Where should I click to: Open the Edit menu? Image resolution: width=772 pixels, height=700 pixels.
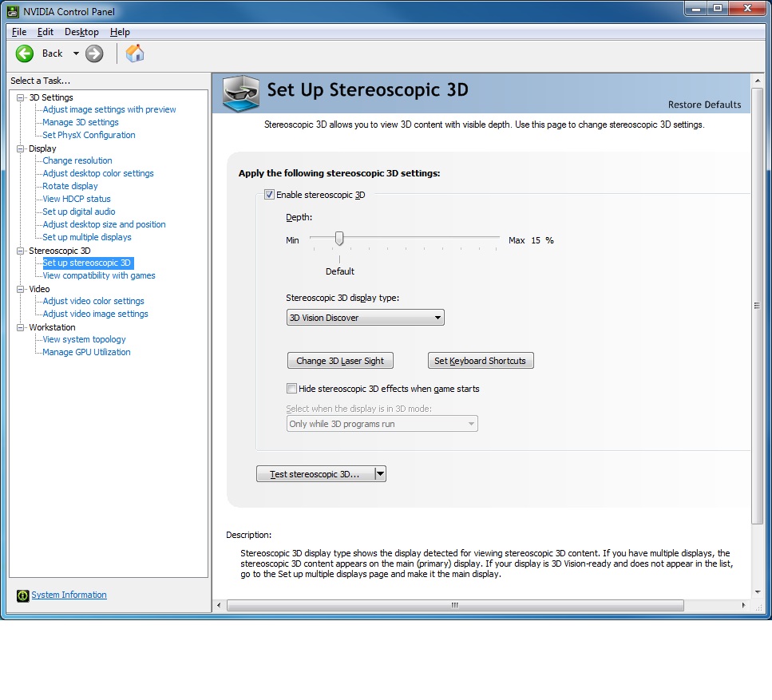pyautogui.click(x=46, y=31)
